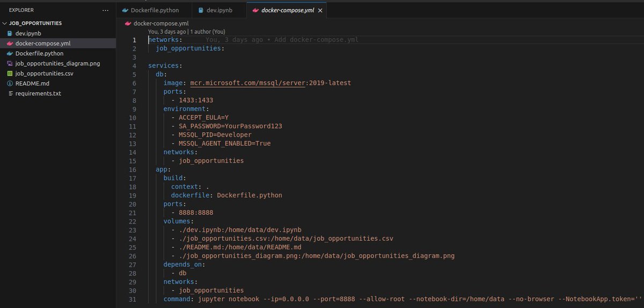Screen dimensions: 644x308
Task: Click the EXPLORER panel title
Action: coord(21,10)
